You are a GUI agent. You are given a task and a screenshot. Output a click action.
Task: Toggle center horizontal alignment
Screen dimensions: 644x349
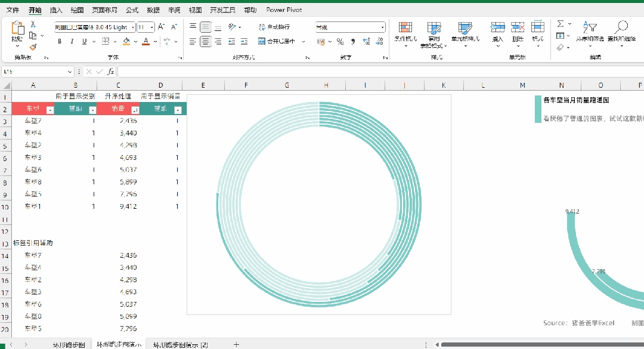tap(205, 41)
